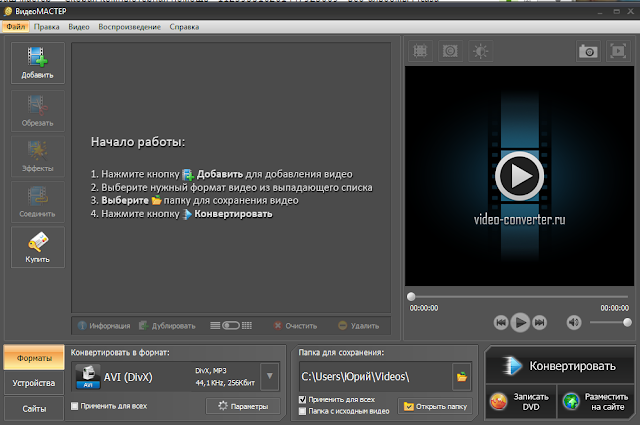
Task: Click Удалить delete button
Action: (359, 326)
